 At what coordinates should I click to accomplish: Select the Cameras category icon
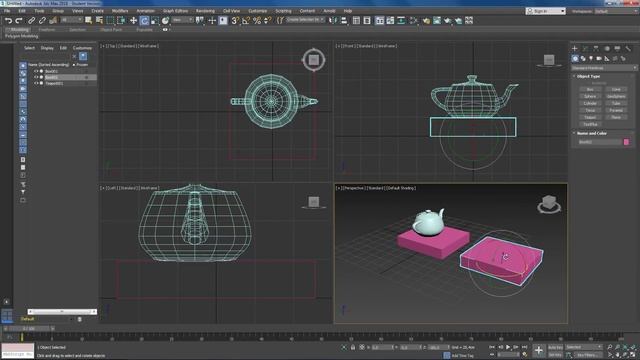[599, 59]
